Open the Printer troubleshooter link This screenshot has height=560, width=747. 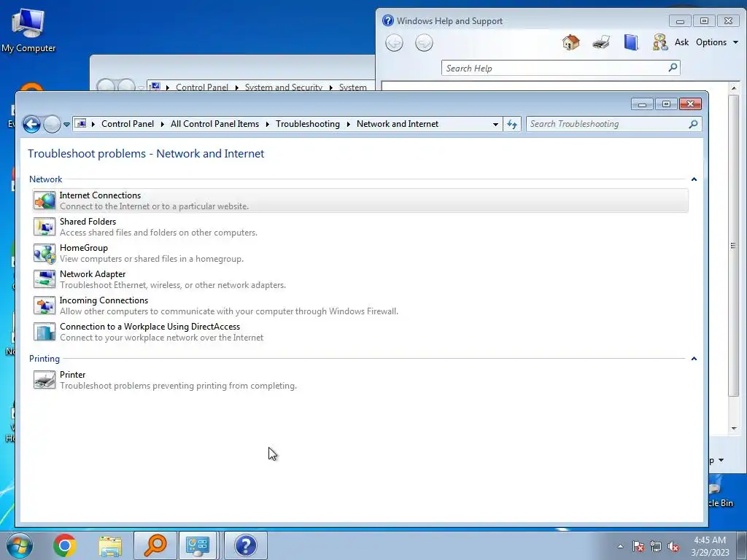point(72,374)
